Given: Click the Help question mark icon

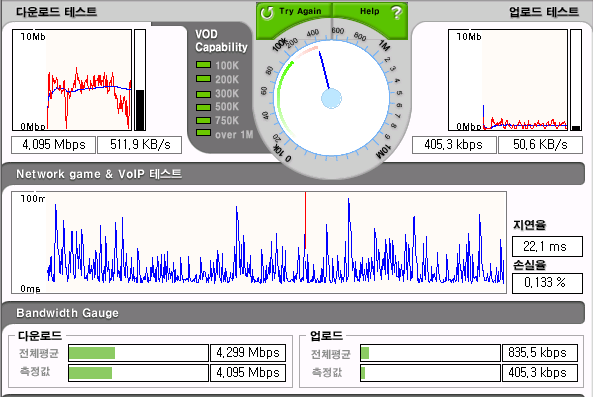Looking at the screenshot, I should point(396,12).
